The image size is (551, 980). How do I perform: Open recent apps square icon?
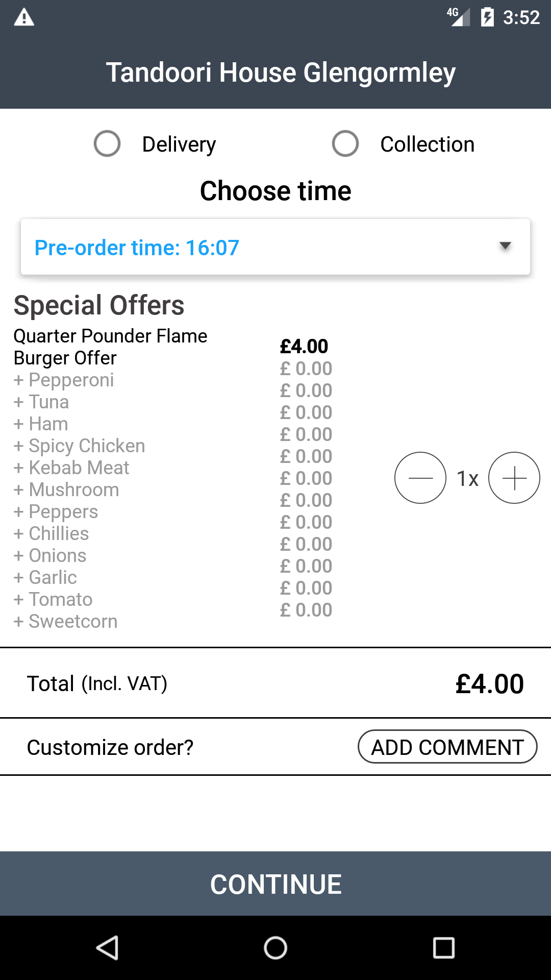click(443, 948)
